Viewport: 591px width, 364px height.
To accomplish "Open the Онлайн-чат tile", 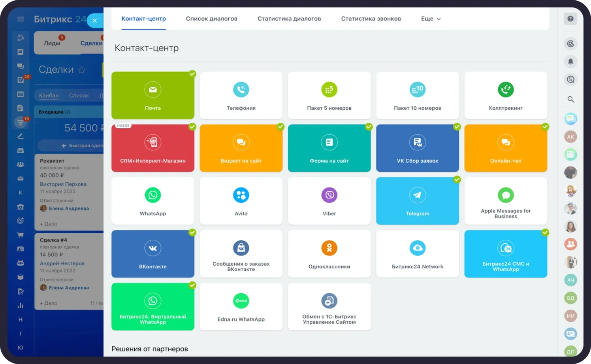I will (506, 148).
